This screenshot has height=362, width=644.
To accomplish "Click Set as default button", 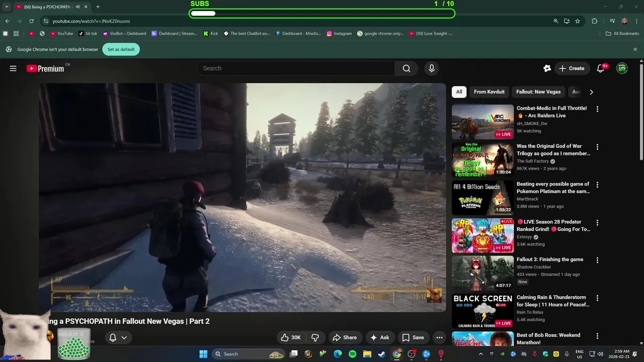I will tap(121, 49).
